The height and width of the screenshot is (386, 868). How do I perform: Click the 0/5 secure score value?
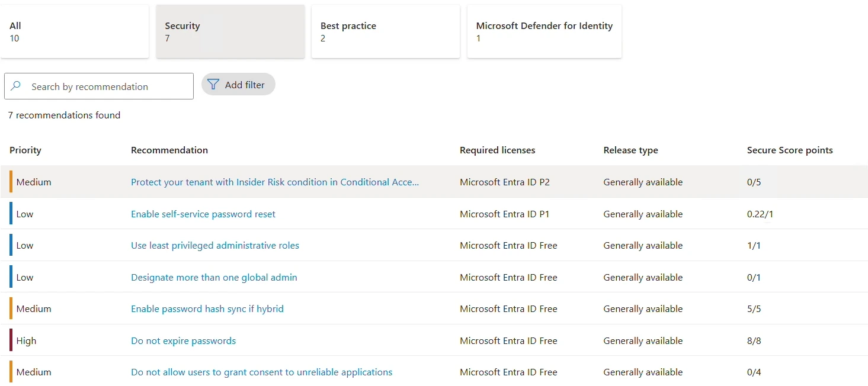(x=754, y=182)
